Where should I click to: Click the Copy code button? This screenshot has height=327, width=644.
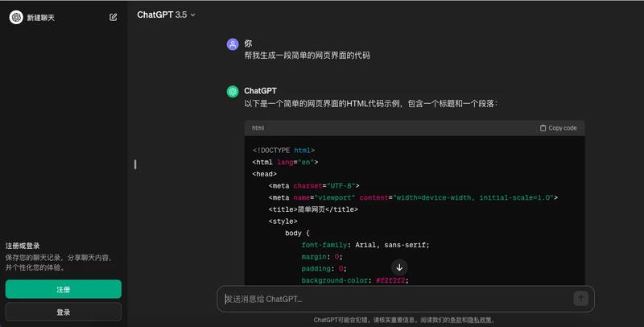(x=558, y=128)
